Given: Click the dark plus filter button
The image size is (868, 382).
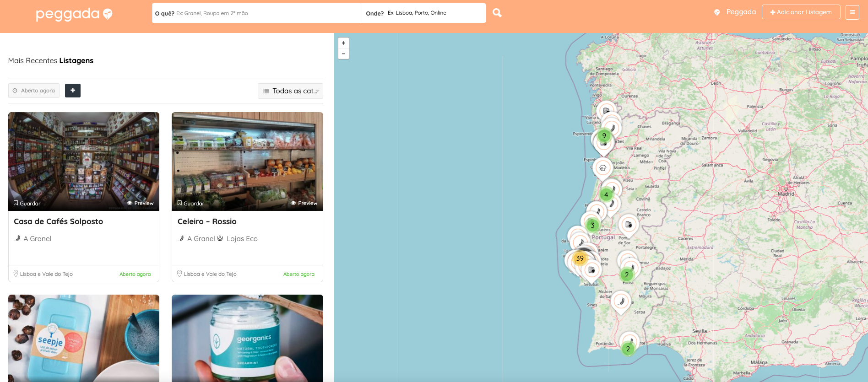Looking at the screenshot, I should [73, 91].
